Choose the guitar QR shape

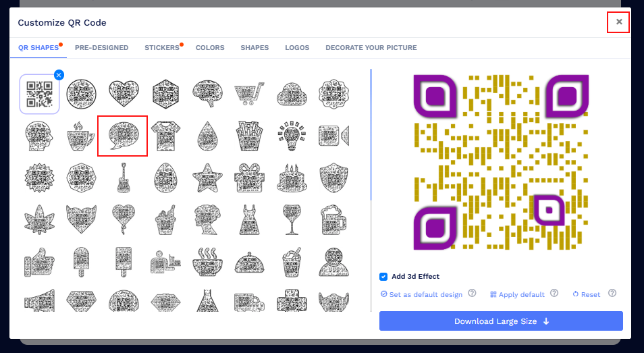[x=124, y=178]
